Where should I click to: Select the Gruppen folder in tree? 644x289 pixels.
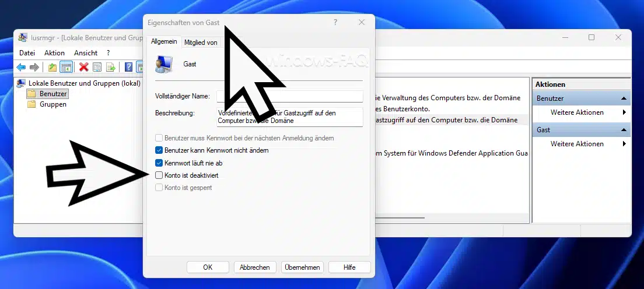pyautogui.click(x=52, y=104)
